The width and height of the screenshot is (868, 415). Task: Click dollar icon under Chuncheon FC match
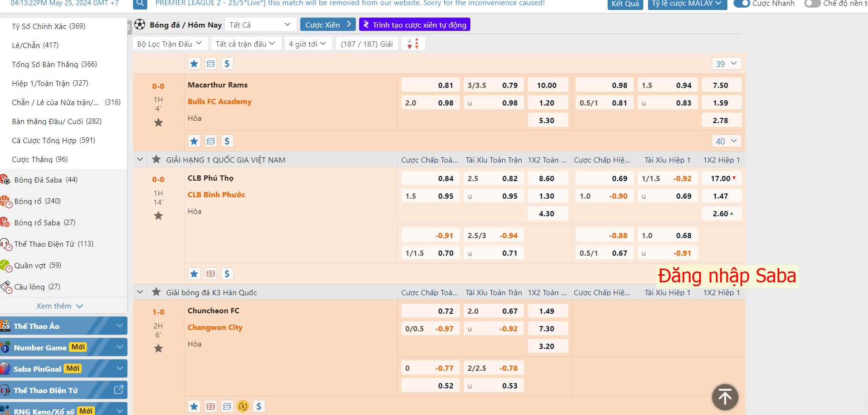pos(259,406)
